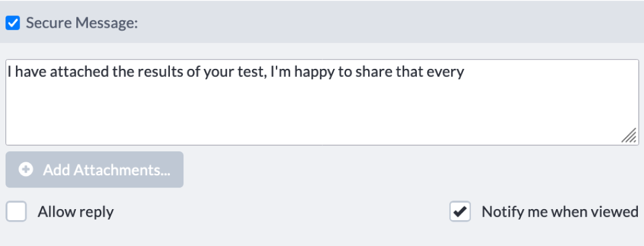Click the plus icon on Add Attachments
Viewport: 644px width, 246px height.
coord(26,169)
